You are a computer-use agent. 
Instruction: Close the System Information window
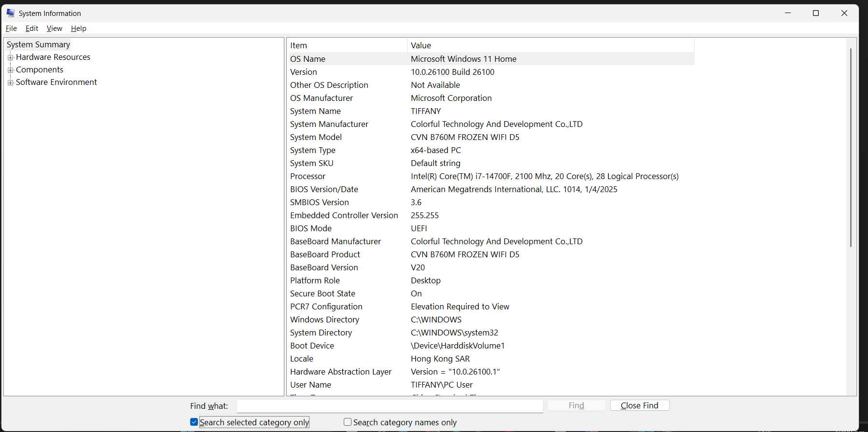tap(844, 13)
